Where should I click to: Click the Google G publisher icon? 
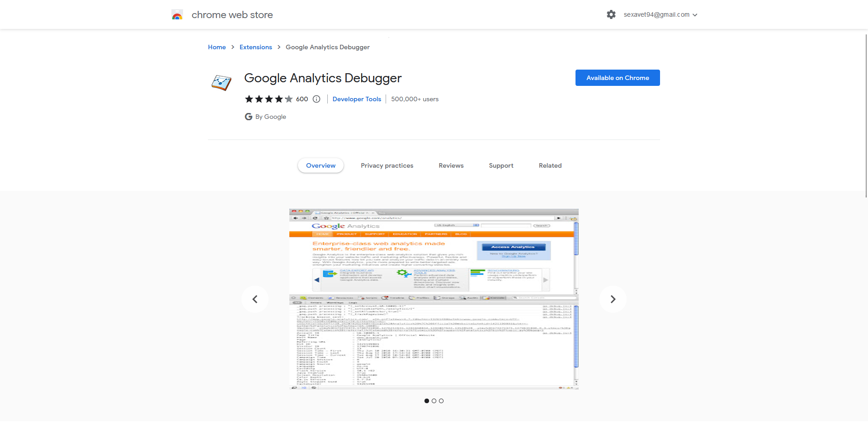[249, 117]
